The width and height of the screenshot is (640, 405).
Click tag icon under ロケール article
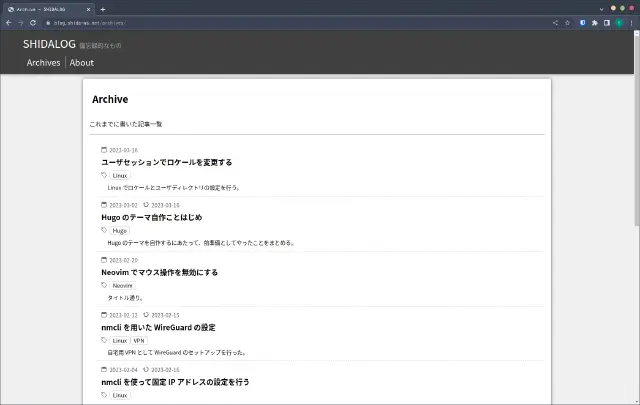click(104, 175)
